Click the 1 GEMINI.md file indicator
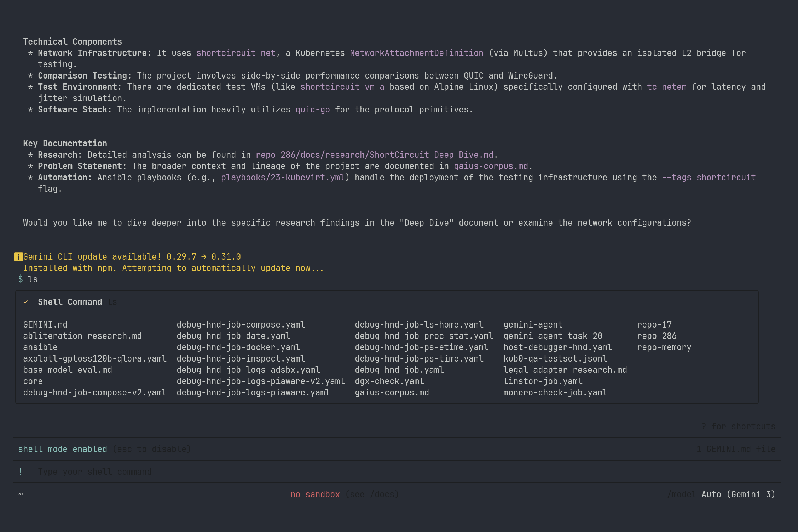 pos(736,449)
